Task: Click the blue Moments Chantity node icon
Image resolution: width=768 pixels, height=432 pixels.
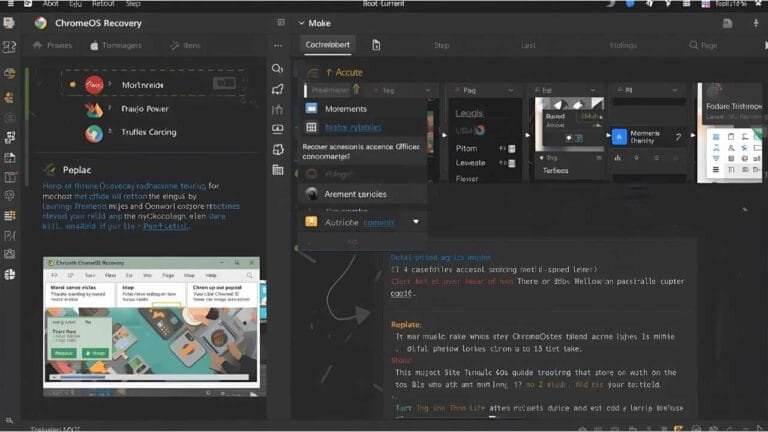Action: [619, 138]
